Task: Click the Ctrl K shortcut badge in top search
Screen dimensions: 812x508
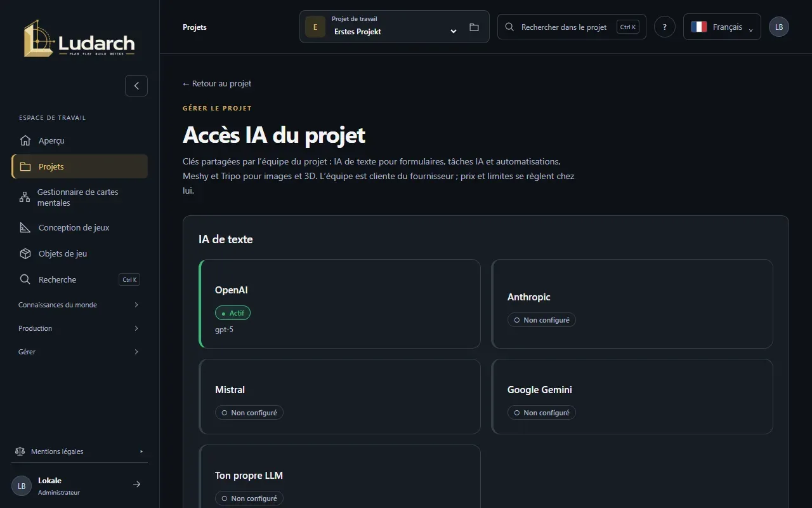Action: [x=628, y=27]
